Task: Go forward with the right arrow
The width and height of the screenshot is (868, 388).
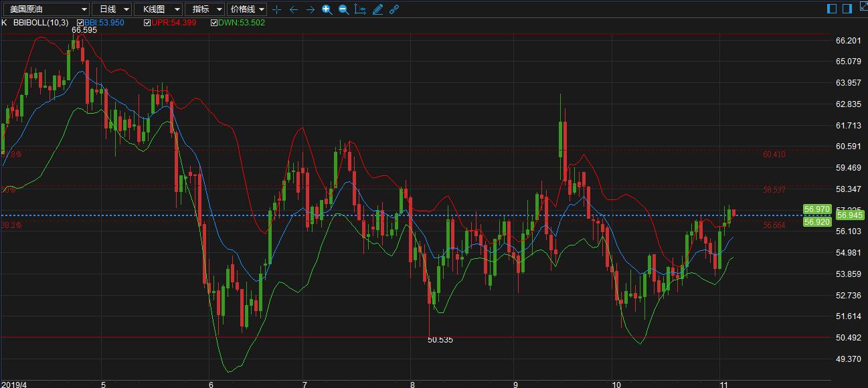Action: pyautogui.click(x=310, y=9)
